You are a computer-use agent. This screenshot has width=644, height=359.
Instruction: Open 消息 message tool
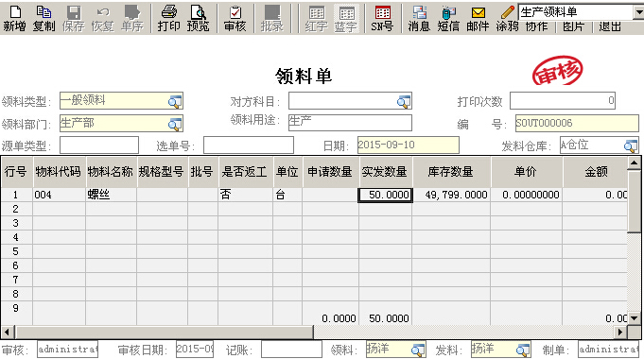coord(419,19)
